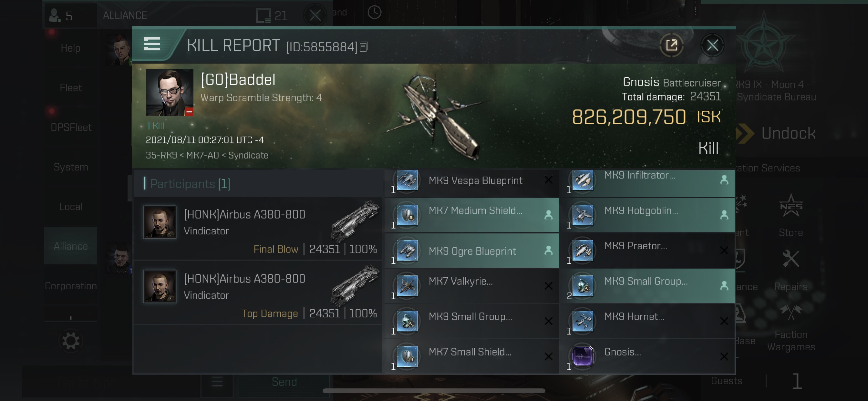Select the MK7 Medium Shield item icon
Image resolution: width=868 pixels, height=401 pixels.
[407, 215]
